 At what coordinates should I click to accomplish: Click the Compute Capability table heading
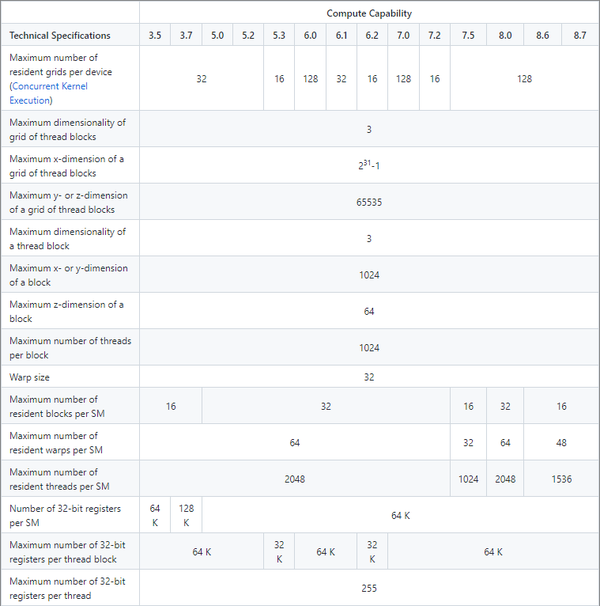click(x=368, y=14)
